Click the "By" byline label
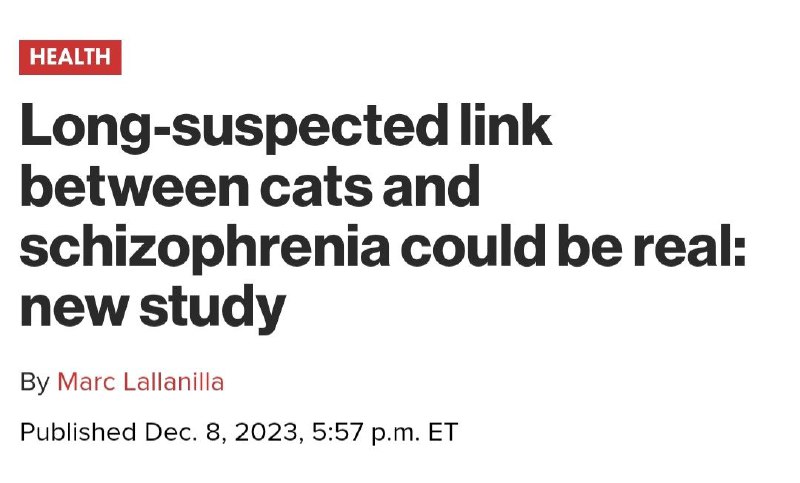 point(35,382)
